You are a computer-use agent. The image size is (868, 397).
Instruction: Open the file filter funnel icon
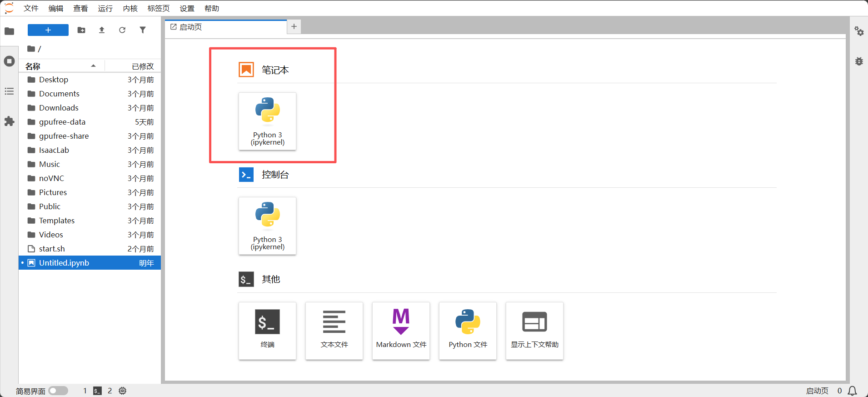pyautogui.click(x=143, y=30)
